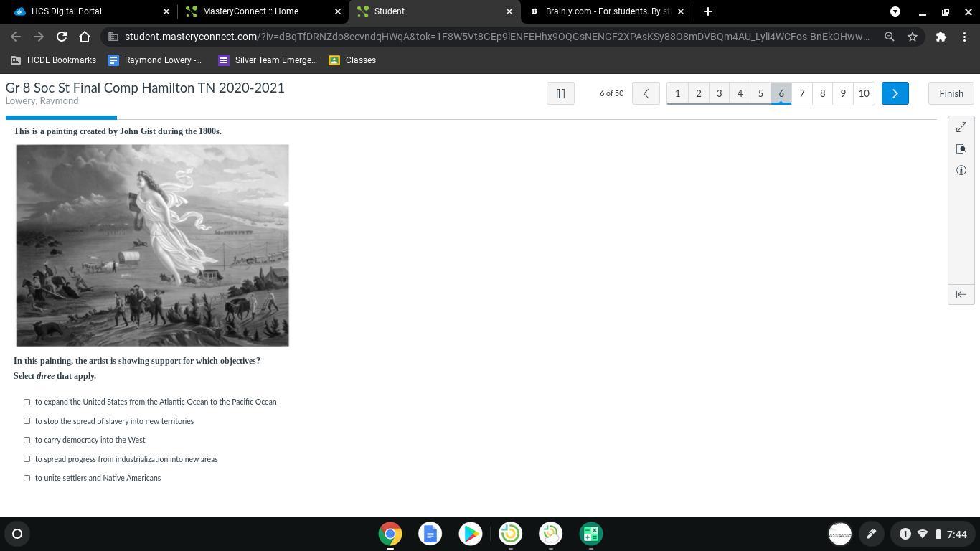
Task: Jump to question 1
Action: (x=677, y=93)
